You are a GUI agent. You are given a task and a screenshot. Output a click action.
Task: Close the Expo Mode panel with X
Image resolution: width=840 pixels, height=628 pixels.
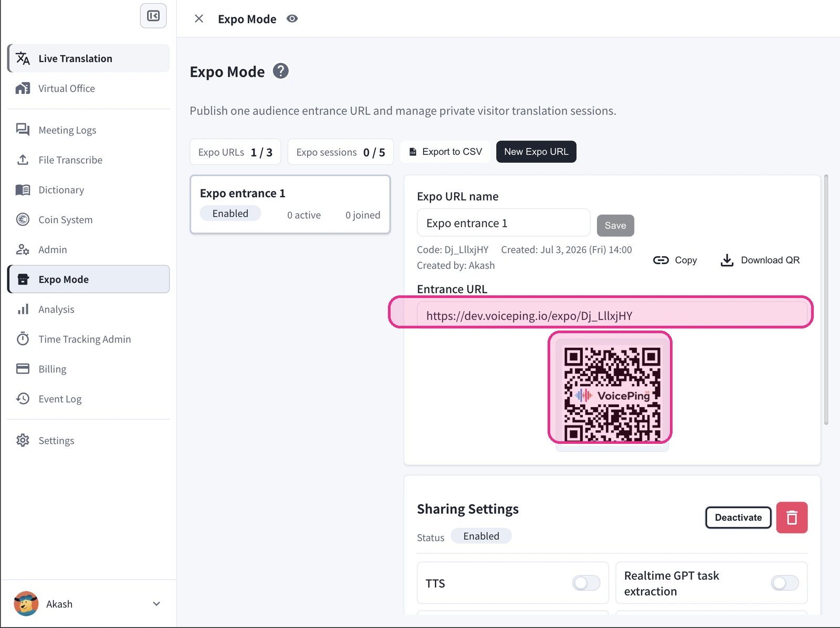tap(199, 19)
